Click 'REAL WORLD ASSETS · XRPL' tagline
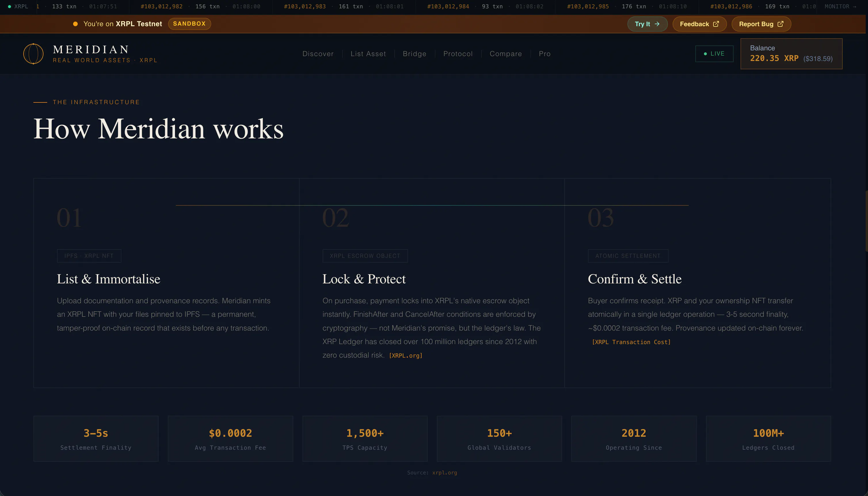The width and height of the screenshot is (868, 496). (x=105, y=60)
